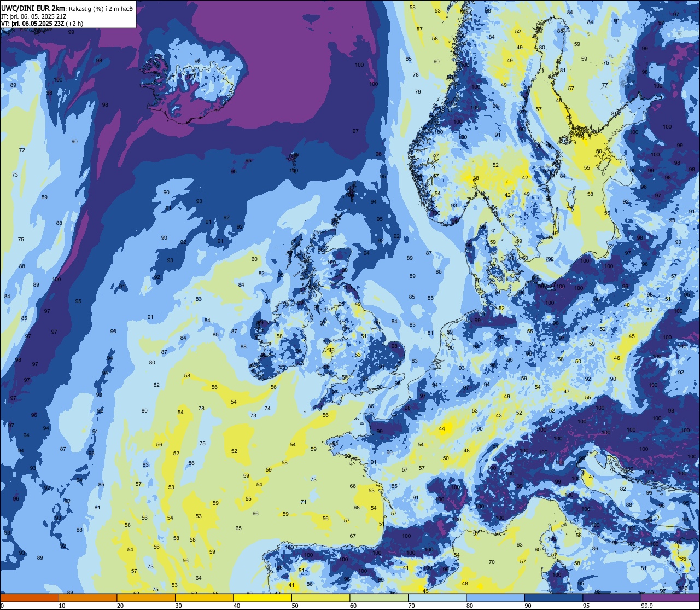This screenshot has height=610, width=700.
Task: Click the '10' legend tick label
Action: 62,605
